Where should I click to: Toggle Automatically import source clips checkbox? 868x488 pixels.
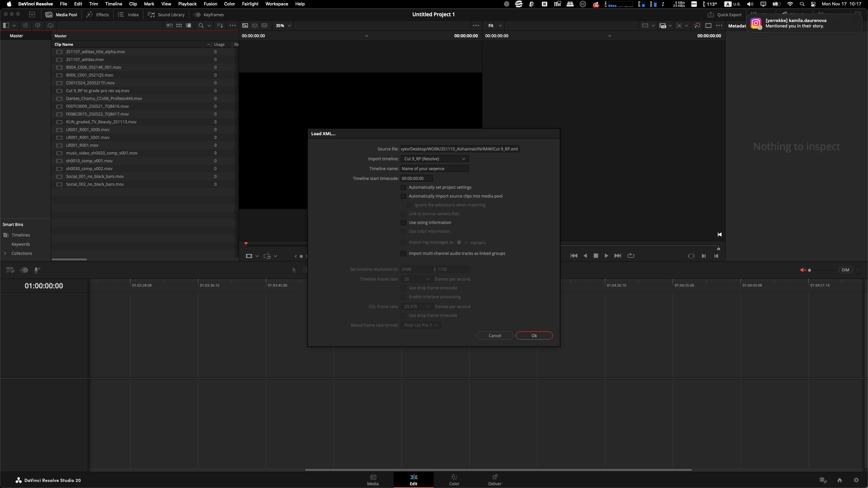tap(403, 196)
